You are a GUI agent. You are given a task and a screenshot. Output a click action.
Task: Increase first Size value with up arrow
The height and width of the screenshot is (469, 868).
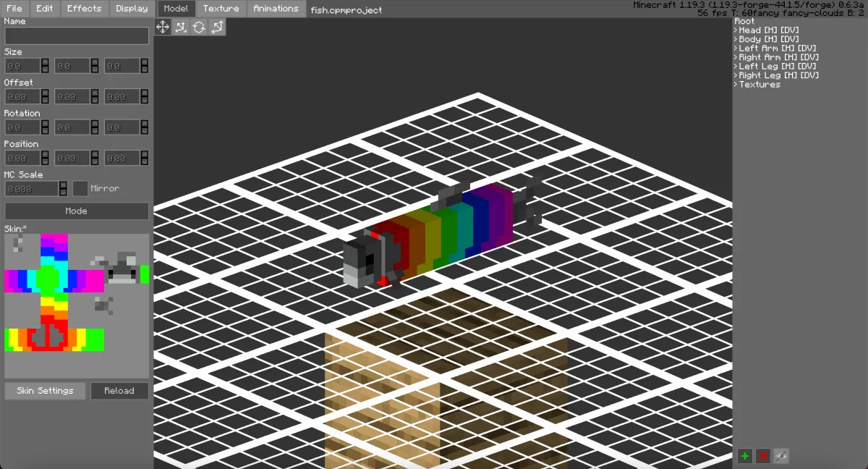45,62
